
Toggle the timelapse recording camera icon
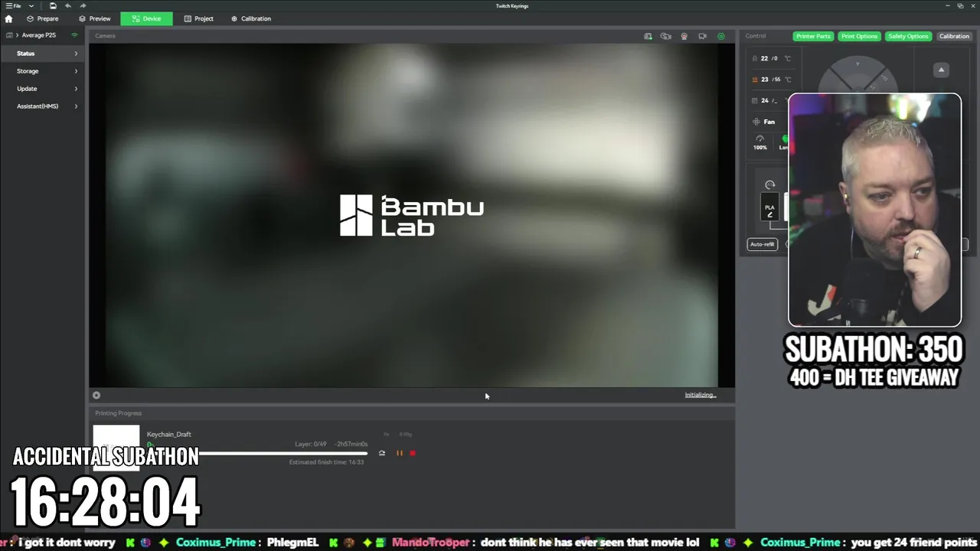tap(666, 36)
